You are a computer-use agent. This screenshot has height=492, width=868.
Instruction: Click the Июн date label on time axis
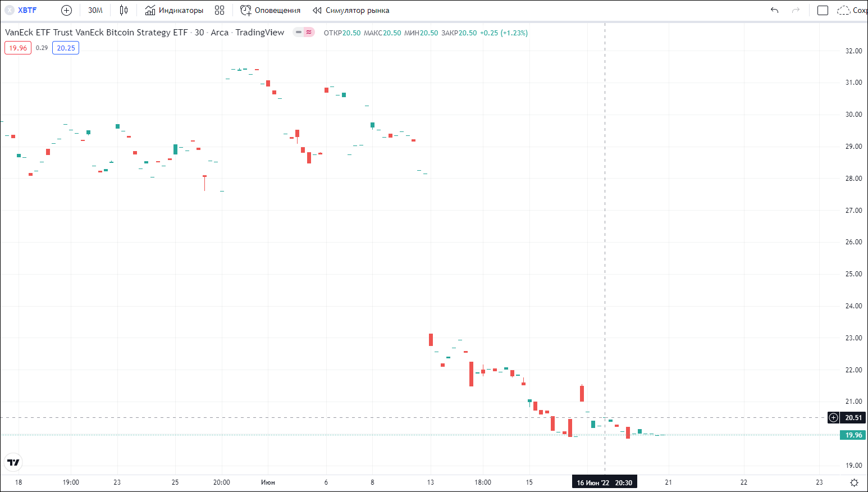pos(268,482)
